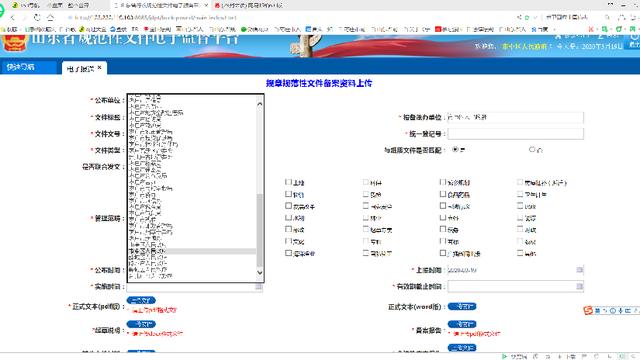
Task: Click upload button for 备案报告
Action: tap(462, 324)
